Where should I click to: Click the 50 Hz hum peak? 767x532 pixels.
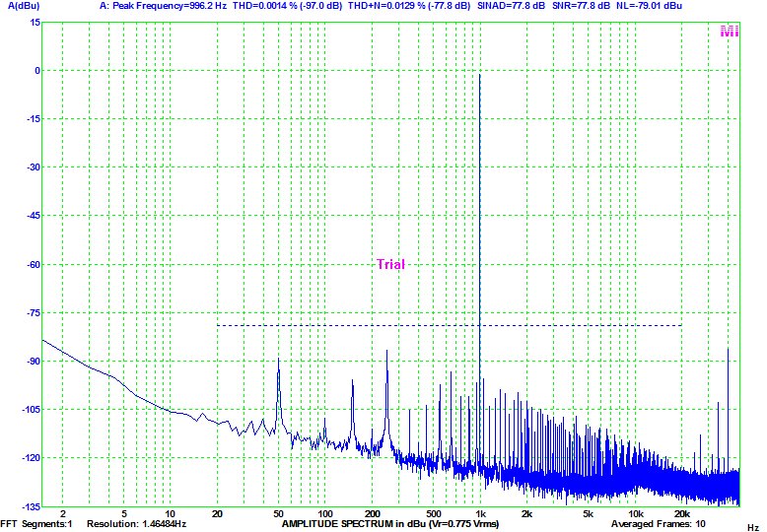279,361
